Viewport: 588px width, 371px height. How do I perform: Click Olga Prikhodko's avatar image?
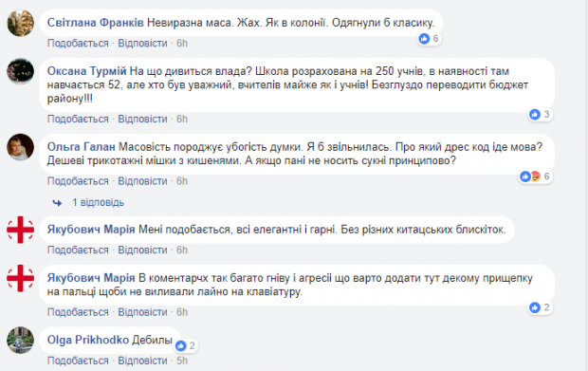click(21, 340)
